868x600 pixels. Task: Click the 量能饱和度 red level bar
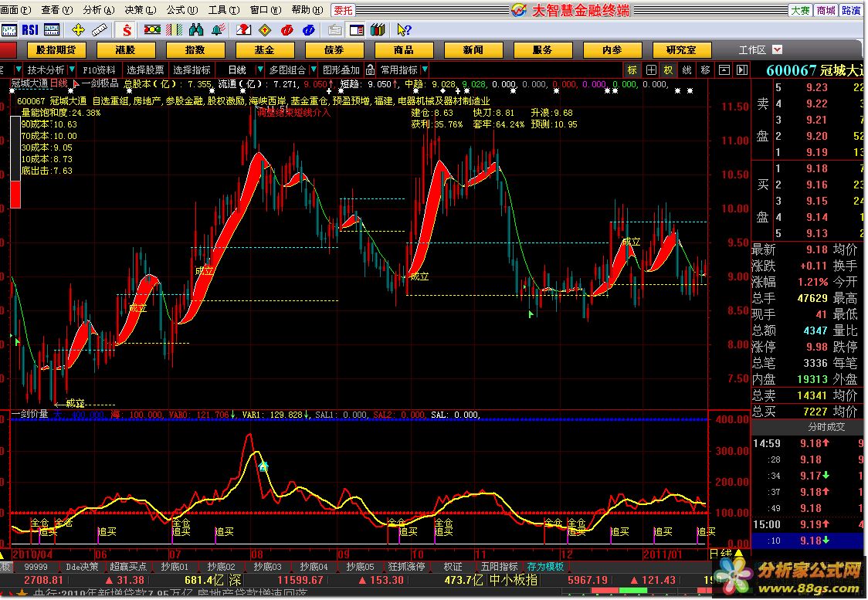[x=15, y=195]
